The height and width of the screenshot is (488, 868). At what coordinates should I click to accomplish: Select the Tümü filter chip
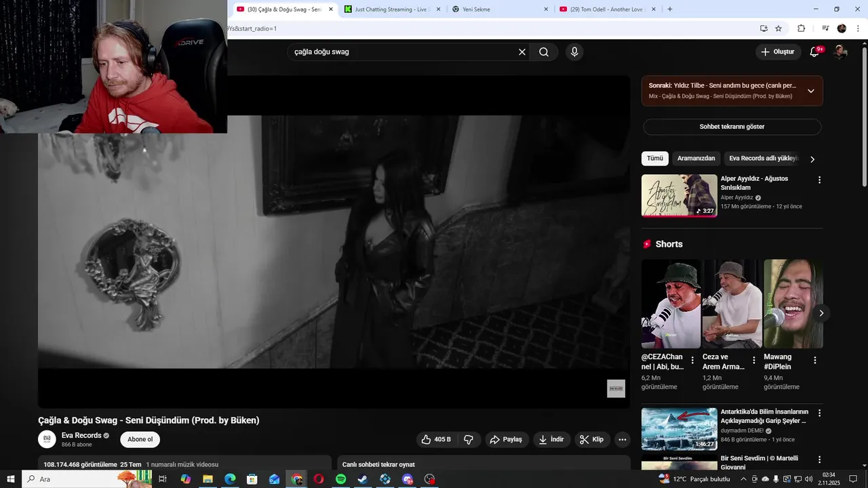point(655,159)
